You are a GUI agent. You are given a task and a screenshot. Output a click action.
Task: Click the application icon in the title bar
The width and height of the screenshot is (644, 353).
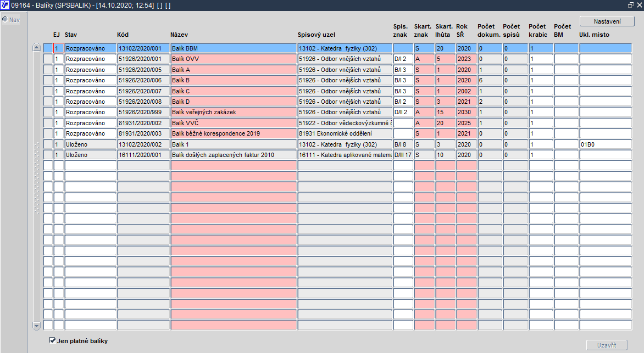[x=4, y=5]
